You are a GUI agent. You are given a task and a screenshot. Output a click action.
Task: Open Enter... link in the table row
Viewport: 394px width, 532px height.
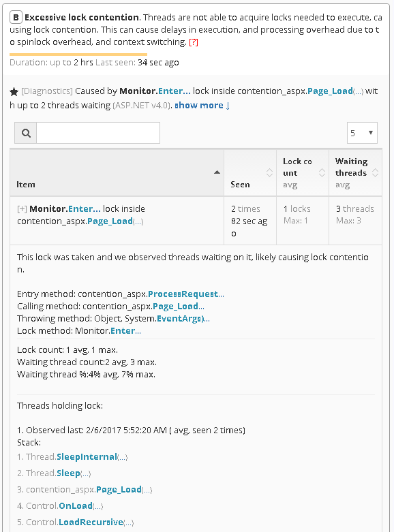click(85, 208)
